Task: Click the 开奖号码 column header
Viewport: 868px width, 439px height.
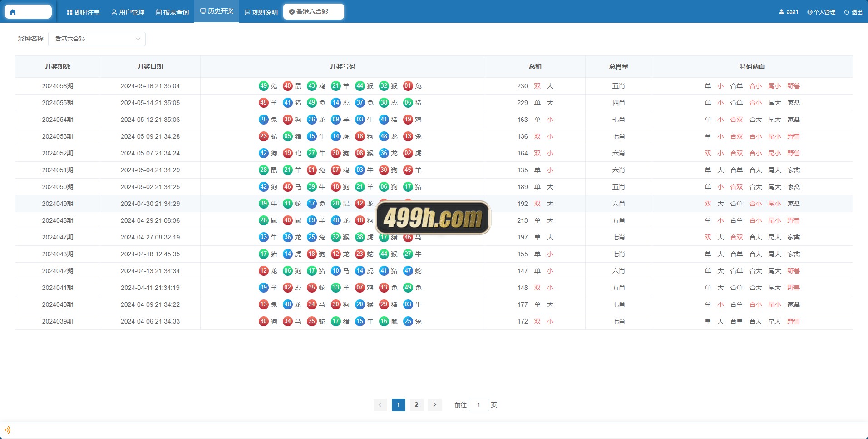Action: point(343,66)
